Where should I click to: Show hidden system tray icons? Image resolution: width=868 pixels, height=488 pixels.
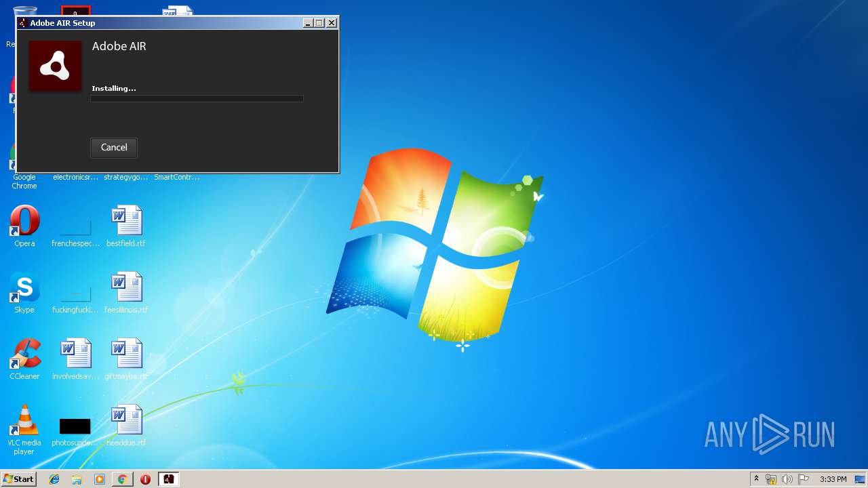pyautogui.click(x=756, y=479)
